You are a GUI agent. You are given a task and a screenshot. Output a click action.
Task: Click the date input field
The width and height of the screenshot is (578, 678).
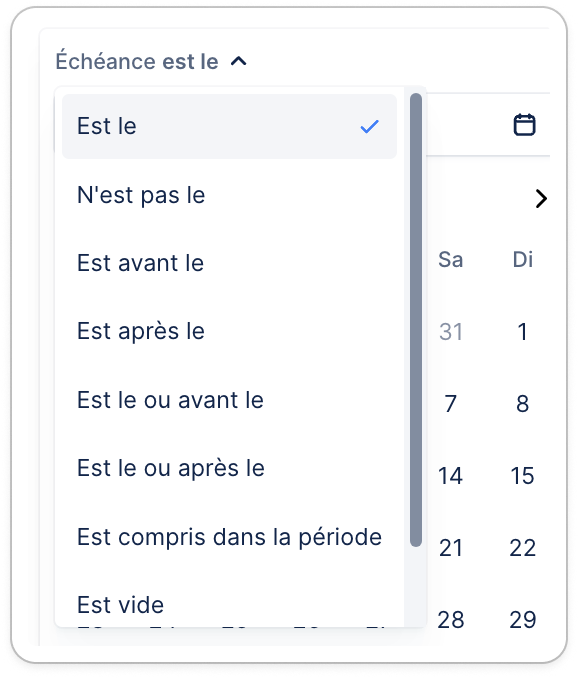click(x=488, y=125)
